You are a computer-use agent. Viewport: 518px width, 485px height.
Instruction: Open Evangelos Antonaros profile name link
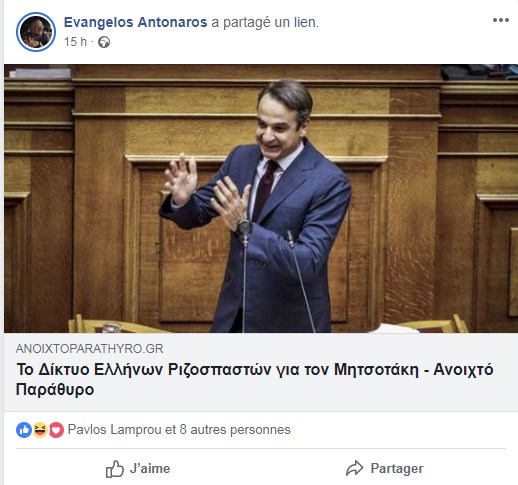pos(135,22)
